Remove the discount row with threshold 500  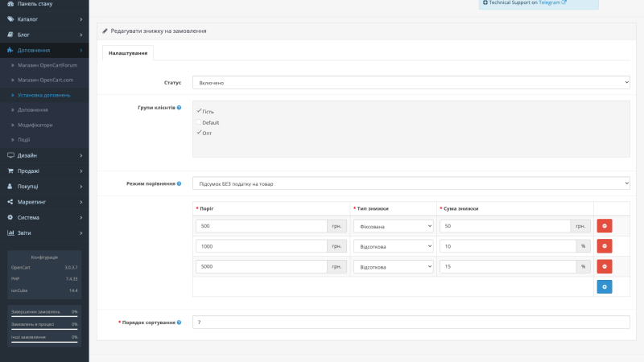605,226
